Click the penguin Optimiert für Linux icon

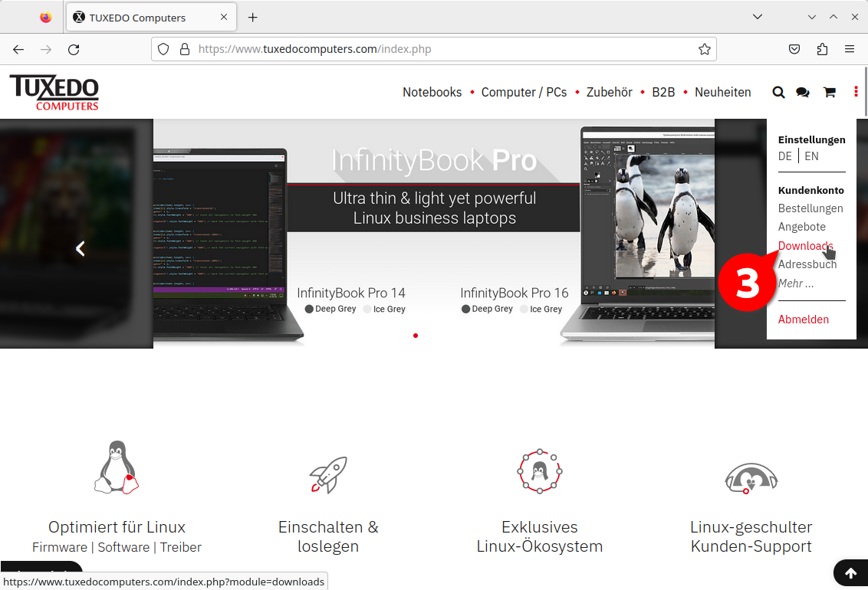[x=117, y=467]
